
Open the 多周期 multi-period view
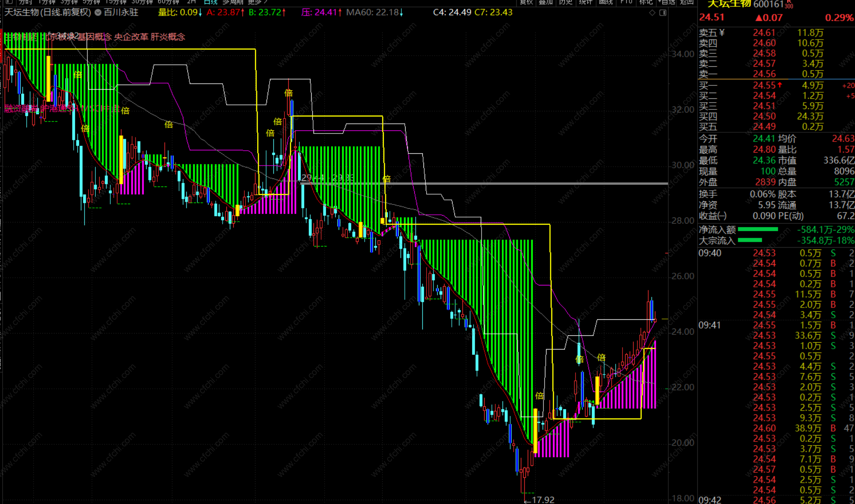233,2
